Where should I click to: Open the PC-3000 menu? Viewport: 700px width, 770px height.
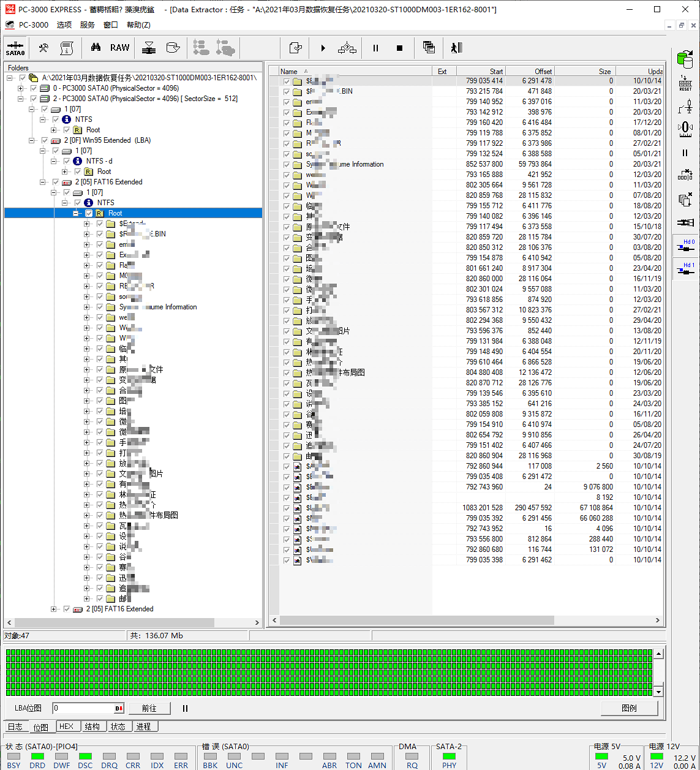[33, 25]
